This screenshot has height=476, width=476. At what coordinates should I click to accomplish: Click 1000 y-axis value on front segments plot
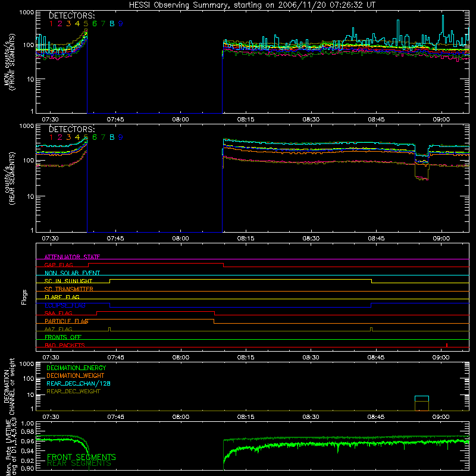point(27,12)
